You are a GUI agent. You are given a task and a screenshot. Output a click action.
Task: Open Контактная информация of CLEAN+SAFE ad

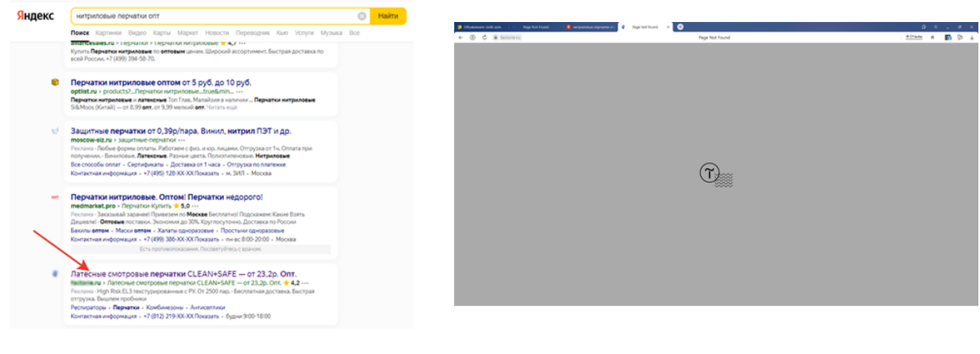coord(103,316)
